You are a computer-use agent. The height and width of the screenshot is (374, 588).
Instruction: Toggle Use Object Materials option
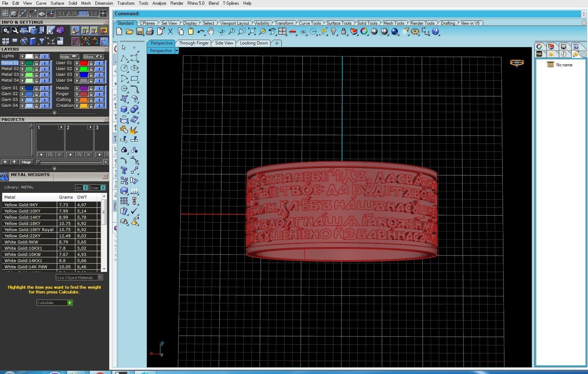(x=79, y=277)
